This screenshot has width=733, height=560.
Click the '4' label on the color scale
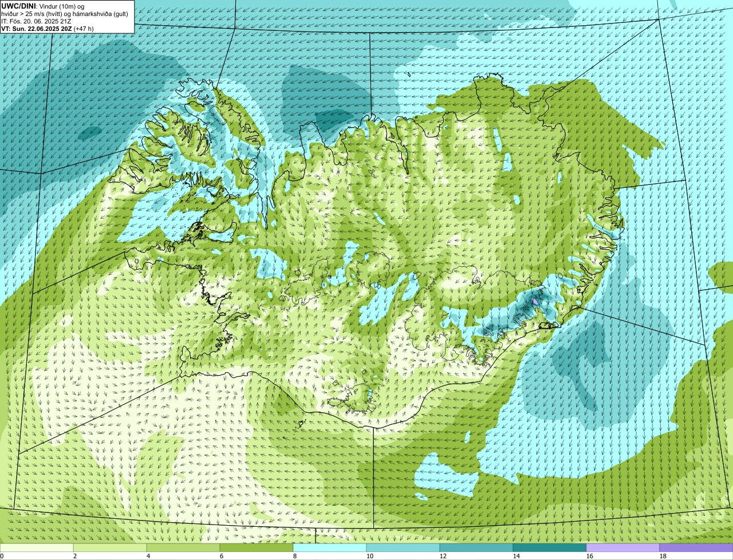click(148, 556)
